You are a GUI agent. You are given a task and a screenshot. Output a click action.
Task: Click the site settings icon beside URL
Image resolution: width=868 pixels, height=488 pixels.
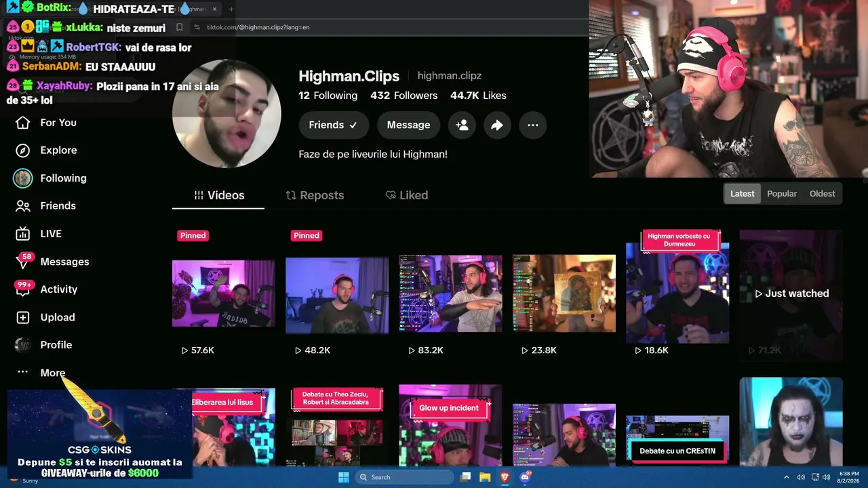coord(197,27)
